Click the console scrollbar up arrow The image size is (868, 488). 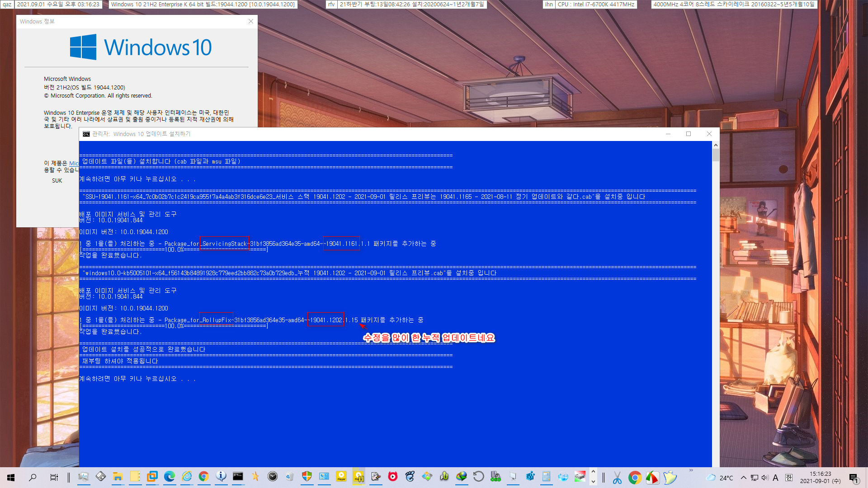[x=716, y=145]
